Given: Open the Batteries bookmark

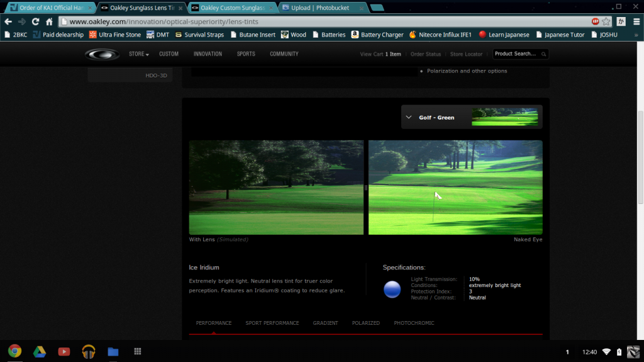Looking at the screenshot, I should [328, 35].
